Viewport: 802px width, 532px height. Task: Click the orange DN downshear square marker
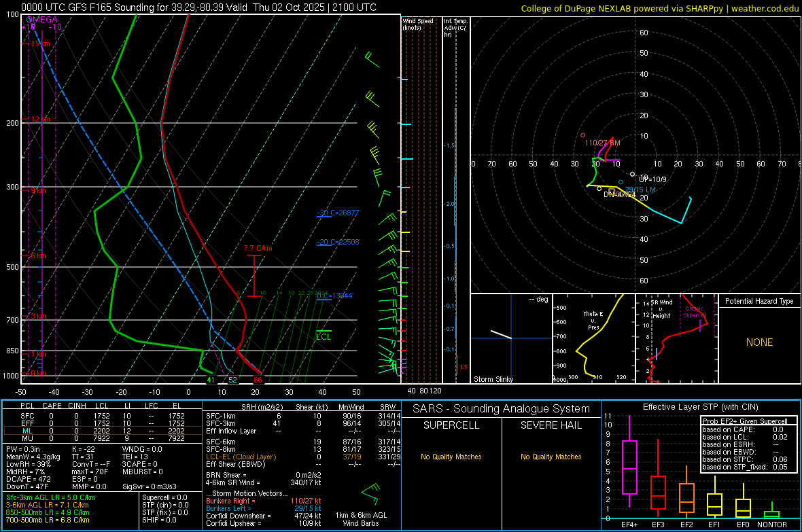(612, 192)
